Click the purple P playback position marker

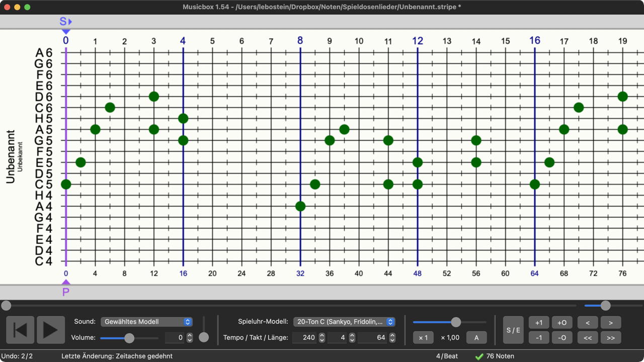66,291
